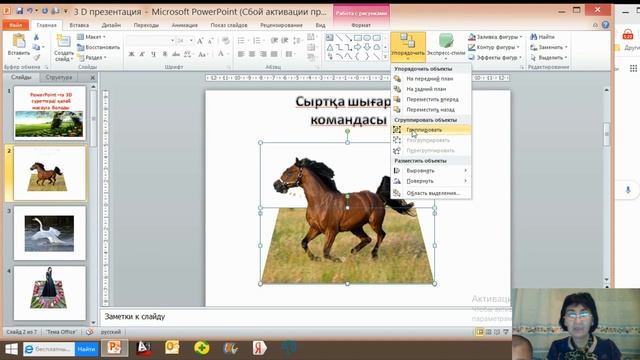Click the Cut scissors icon
Image resolution: width=640 pixels, height=360 pixels.
pos(36,37)
